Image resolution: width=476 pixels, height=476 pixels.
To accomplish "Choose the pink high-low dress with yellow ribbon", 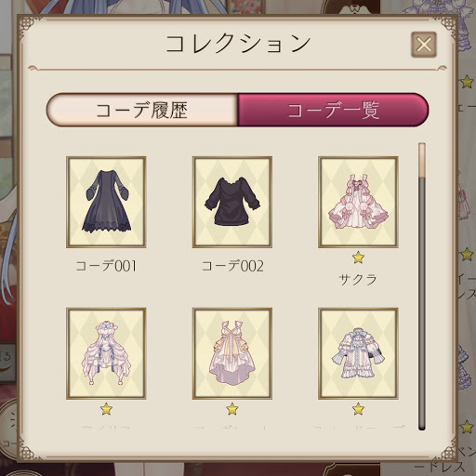I will 232,353.
